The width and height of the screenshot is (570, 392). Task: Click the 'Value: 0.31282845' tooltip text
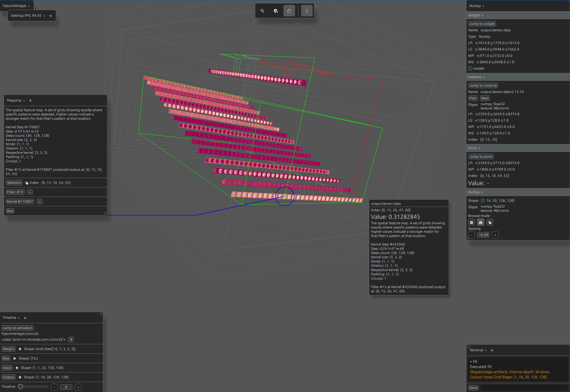395,217
